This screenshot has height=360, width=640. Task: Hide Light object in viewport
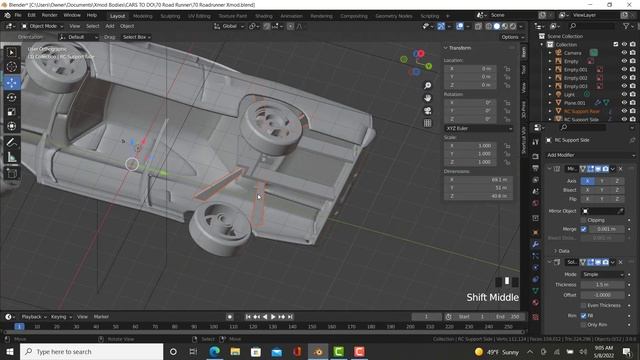[624, 94]
